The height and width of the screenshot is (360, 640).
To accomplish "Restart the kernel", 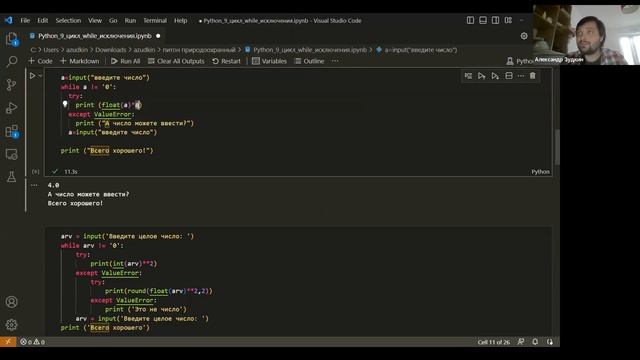I will (227, 61).
